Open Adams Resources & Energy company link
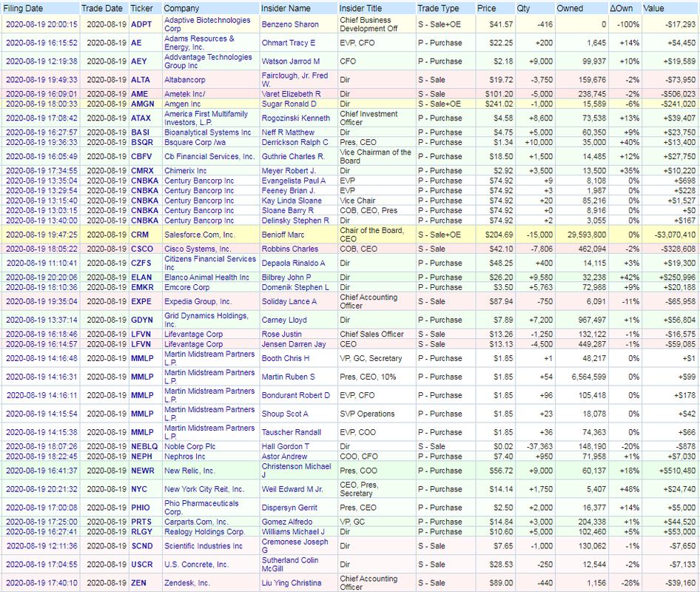This screenshot has width=700, height=592. coord(199,43)
